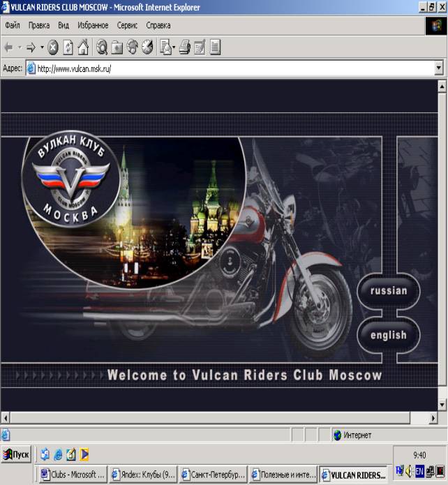Open the Back history dropdown arrow

(x=20, y=47)
